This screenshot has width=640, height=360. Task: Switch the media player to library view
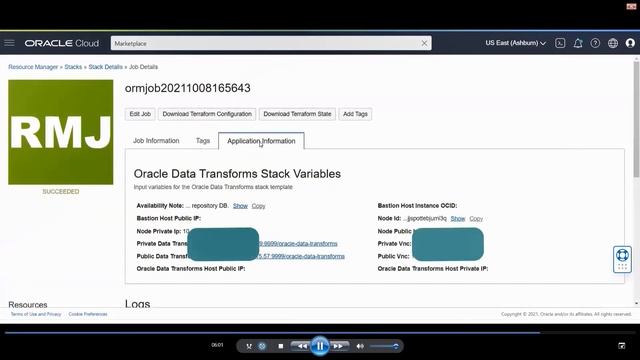tap(622, 346)
